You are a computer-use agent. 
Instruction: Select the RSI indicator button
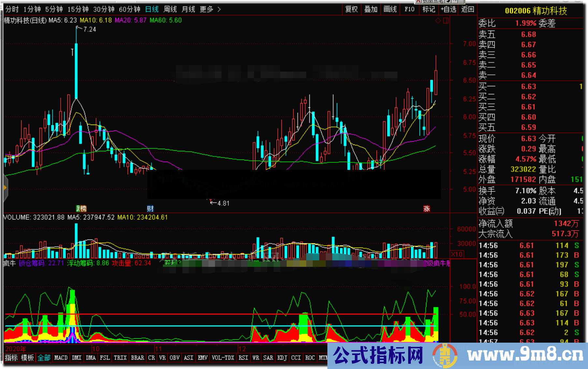tap(243, 357)
